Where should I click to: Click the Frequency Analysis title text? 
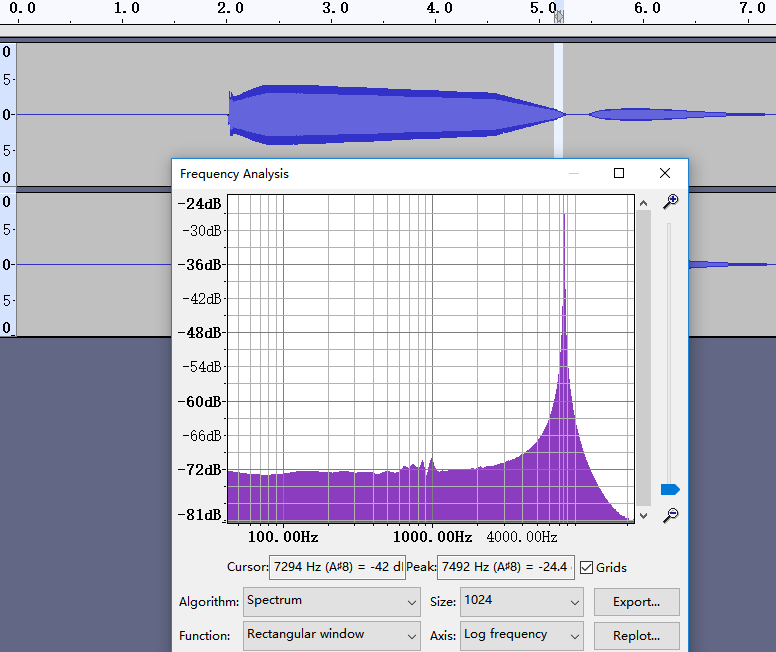click(234, 174)
